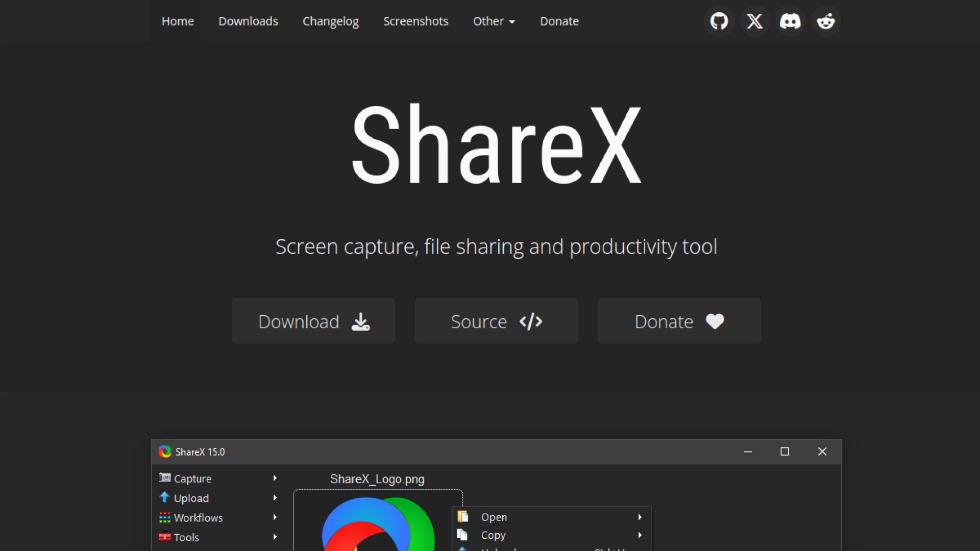Click the Upload arrow icon in the sidebar
The image size is (980, 551).
164,497
